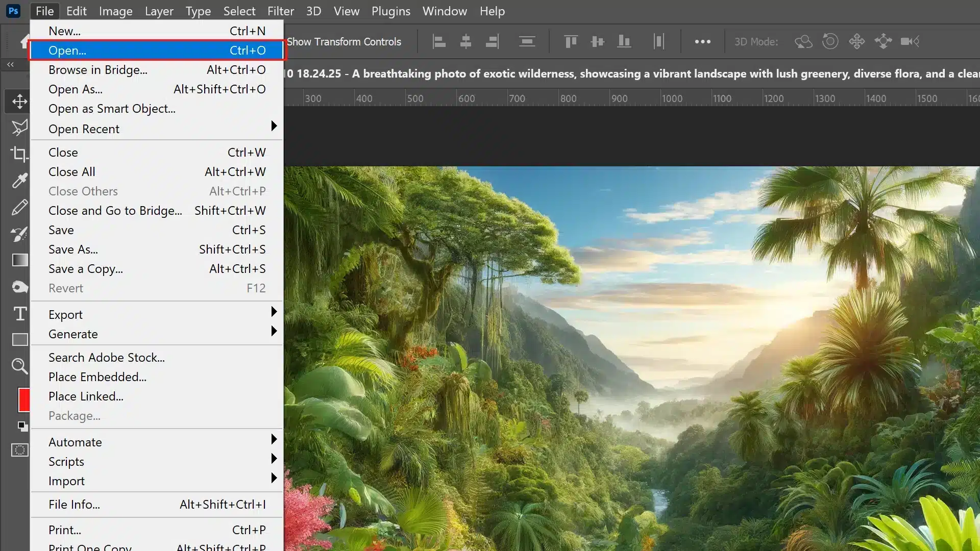Select Open as Smart Object...
Screen dimensions: 980x551
pyautogui.click(x=157, y=108)
